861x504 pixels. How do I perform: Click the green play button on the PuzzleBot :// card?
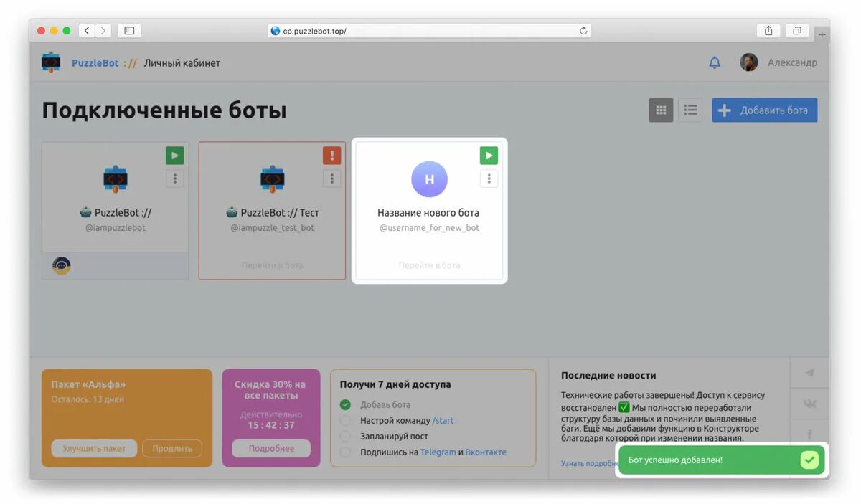tap(175, 156)
